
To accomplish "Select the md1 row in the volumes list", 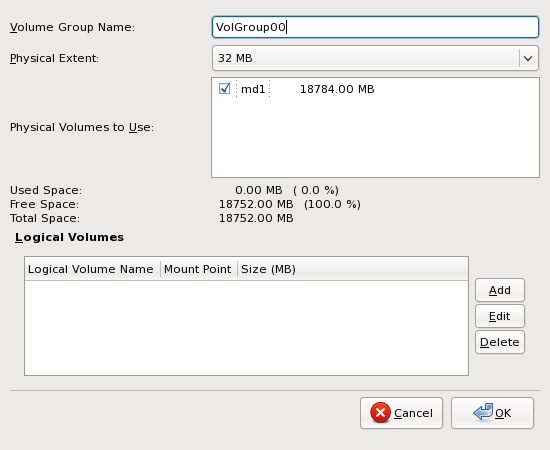I will (x=375, y=89).
